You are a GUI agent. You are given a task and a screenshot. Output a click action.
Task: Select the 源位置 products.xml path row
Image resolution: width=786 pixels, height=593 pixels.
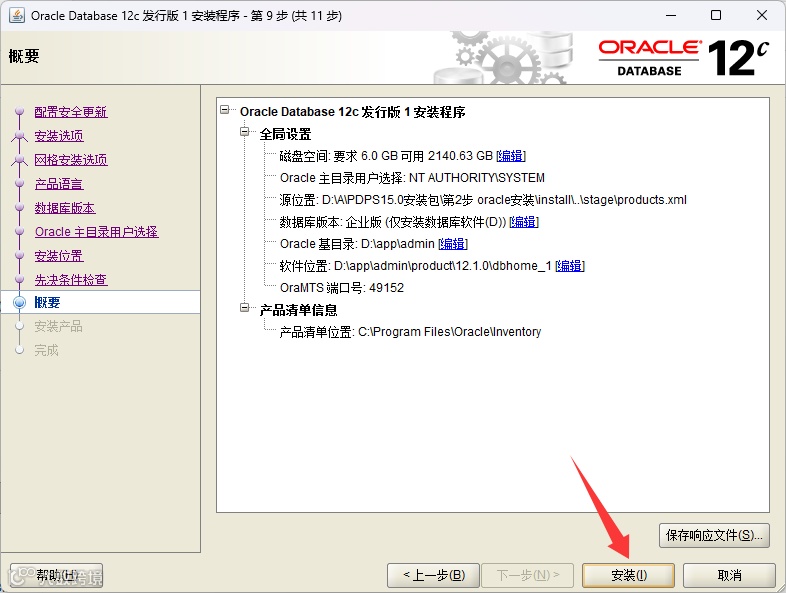coord(483,200)
